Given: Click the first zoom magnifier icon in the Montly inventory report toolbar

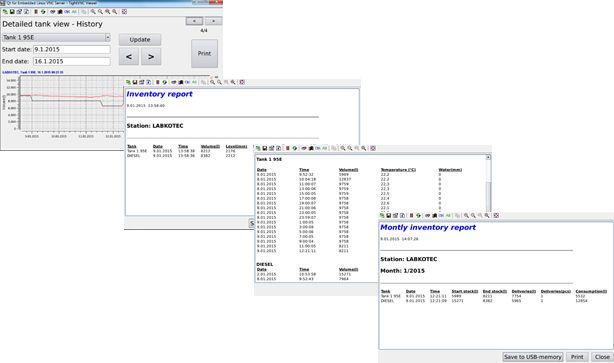Looking at the screenshot, I should tap(466, 215).
